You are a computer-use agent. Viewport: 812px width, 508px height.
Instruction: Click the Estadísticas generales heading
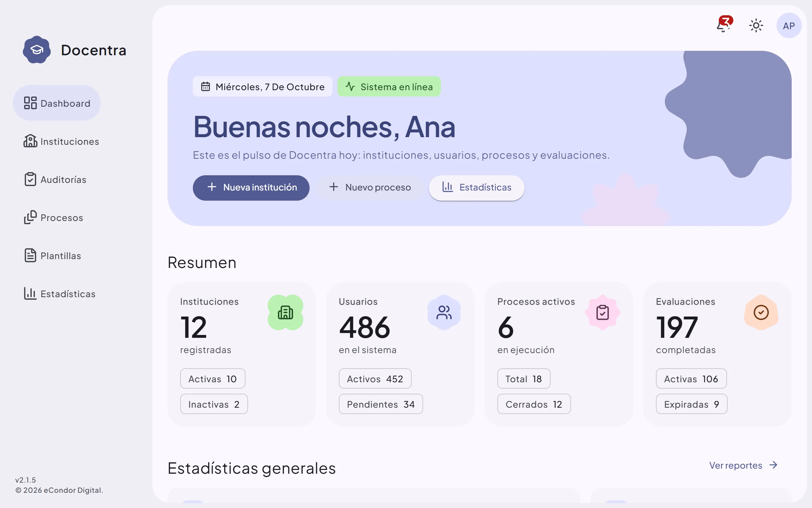252,468
